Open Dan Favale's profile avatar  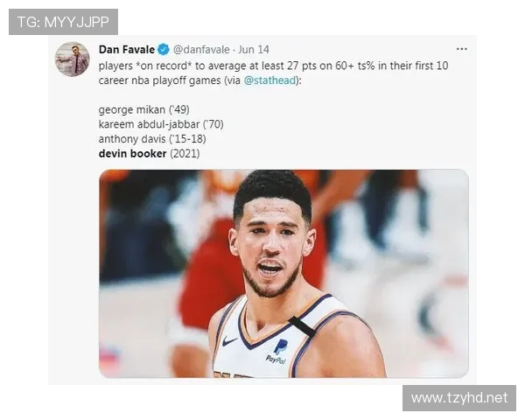pos(72,59)
